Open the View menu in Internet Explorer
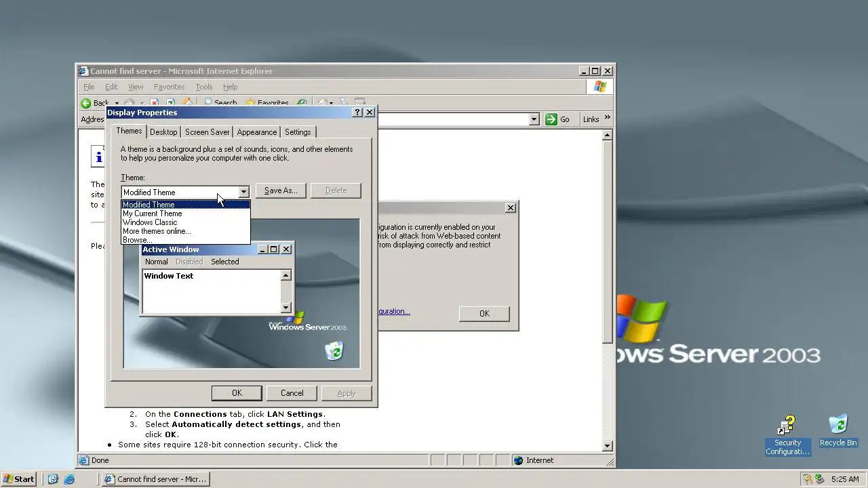The width and height of the screenshot is (868, 488). pyautogui.click(x=136, y=87)
